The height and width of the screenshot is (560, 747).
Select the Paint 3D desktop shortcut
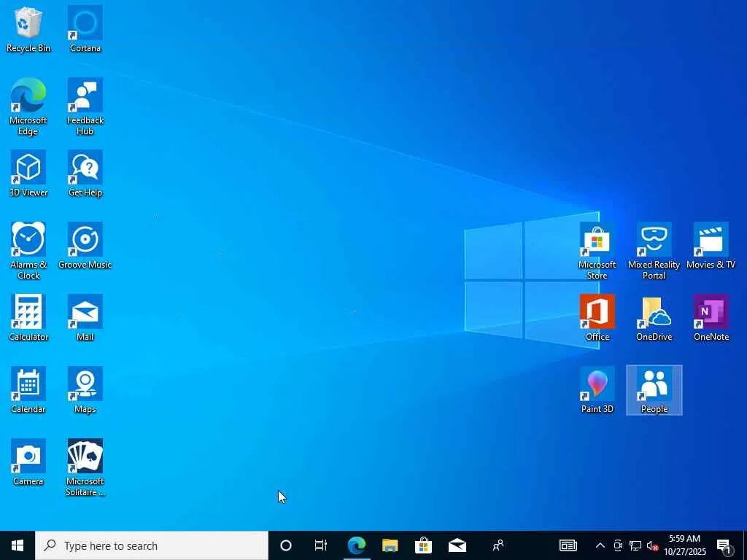[x=597, y=391]
